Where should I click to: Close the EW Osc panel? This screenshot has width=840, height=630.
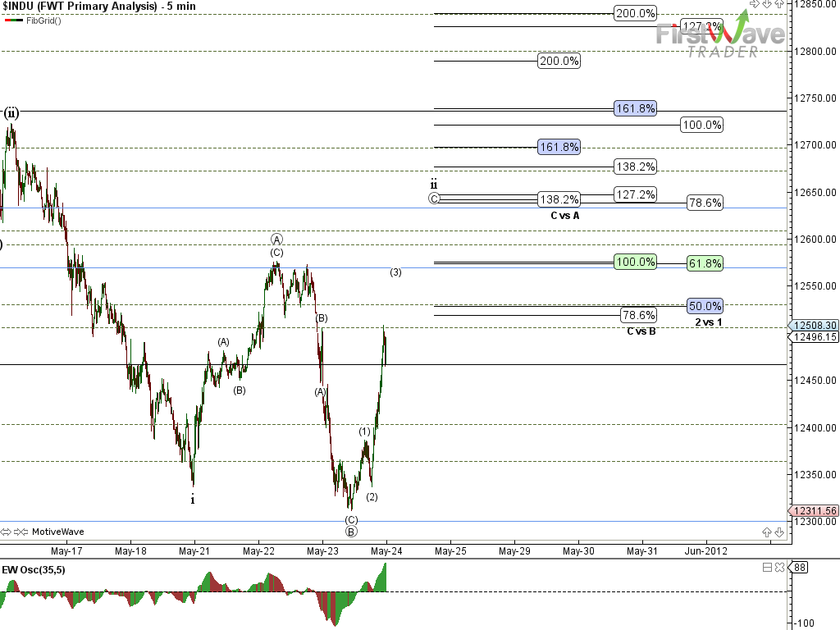pos(778,568)
